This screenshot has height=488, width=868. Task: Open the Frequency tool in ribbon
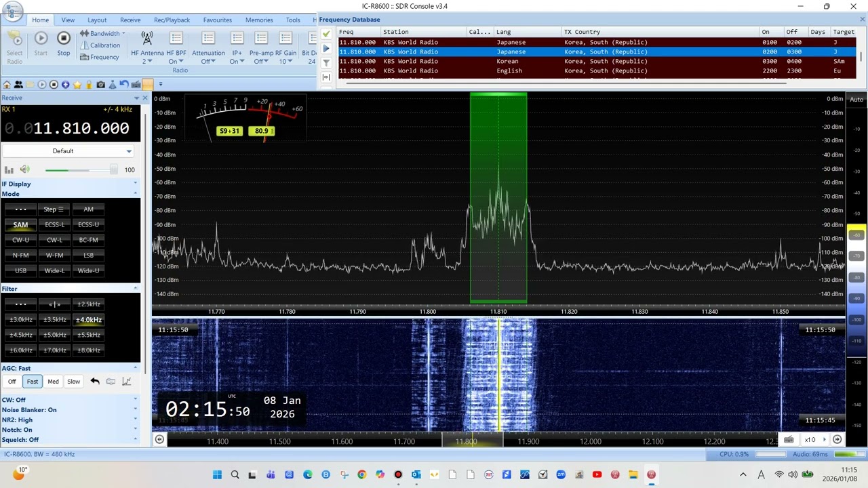(x=99, y=57)
